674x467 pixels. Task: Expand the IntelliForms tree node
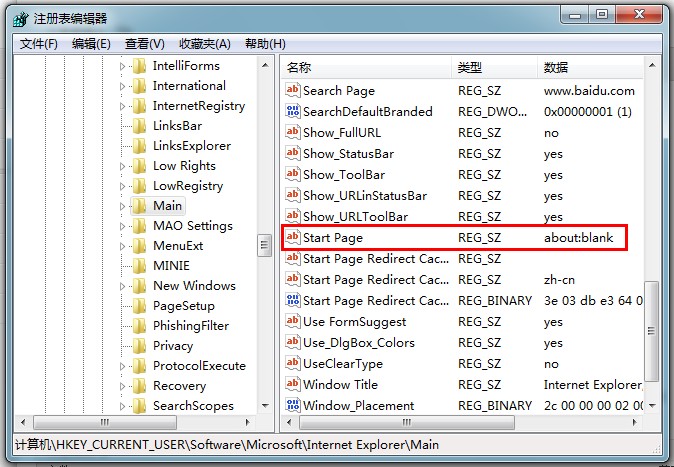point(123,66)
